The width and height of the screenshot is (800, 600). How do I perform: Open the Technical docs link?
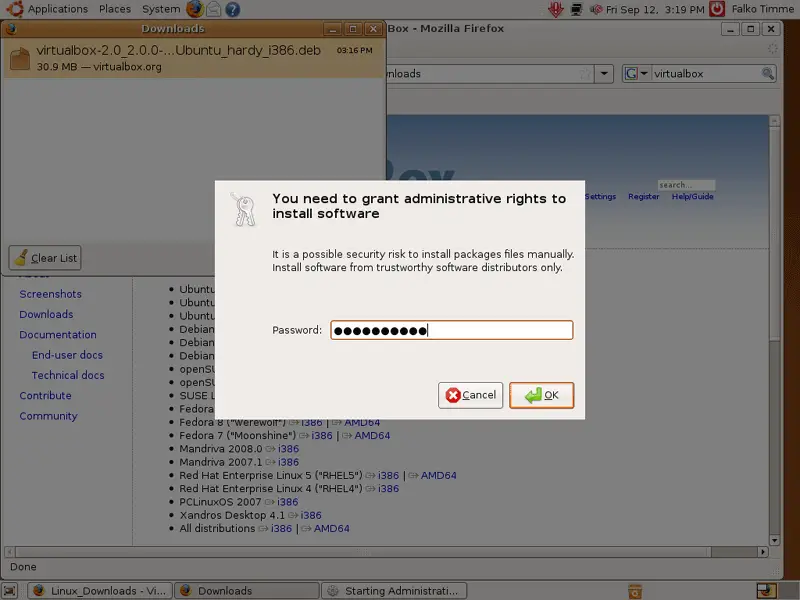tap(68, 375)
